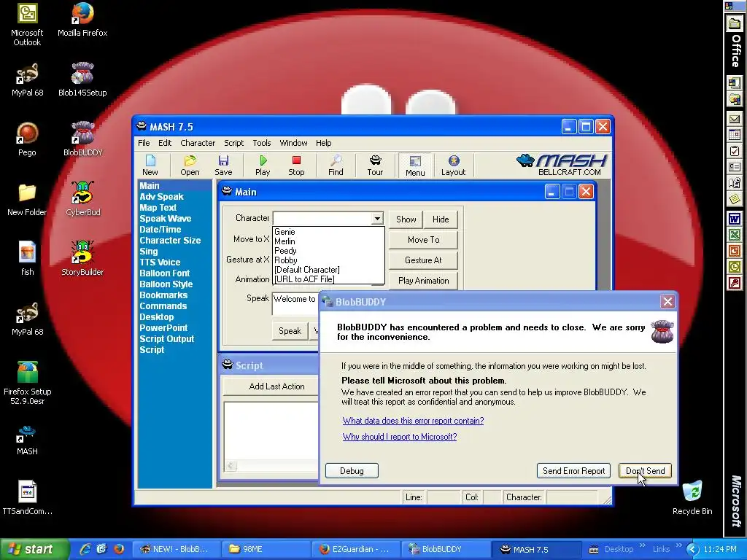
Task: Open the Help menu in MASH
Action: pos(323,143)
